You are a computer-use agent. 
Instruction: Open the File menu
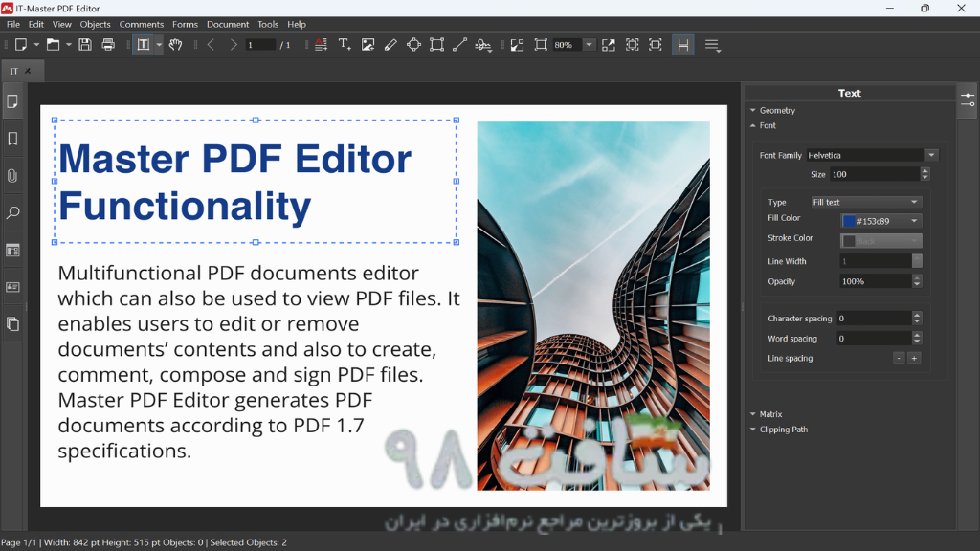13,24
